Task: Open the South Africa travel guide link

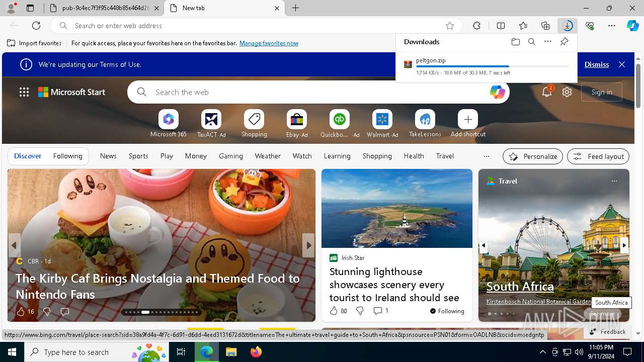Action: [520, 287]
